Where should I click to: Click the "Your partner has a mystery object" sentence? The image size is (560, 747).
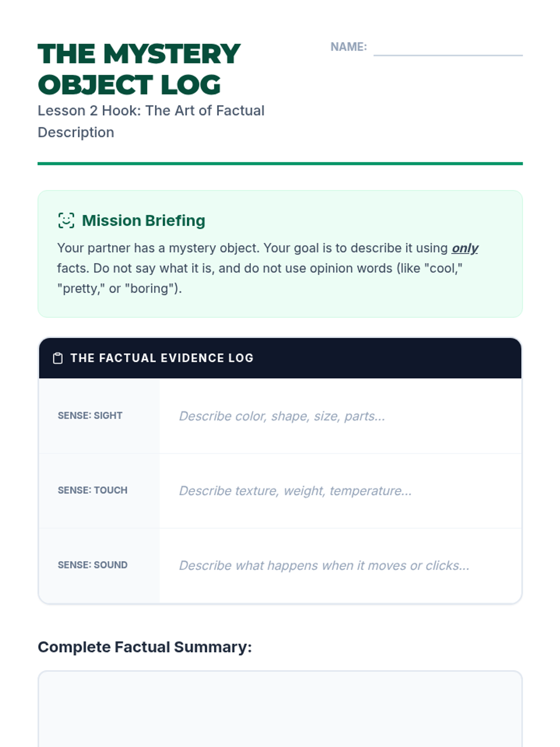(x=158, y=248)
